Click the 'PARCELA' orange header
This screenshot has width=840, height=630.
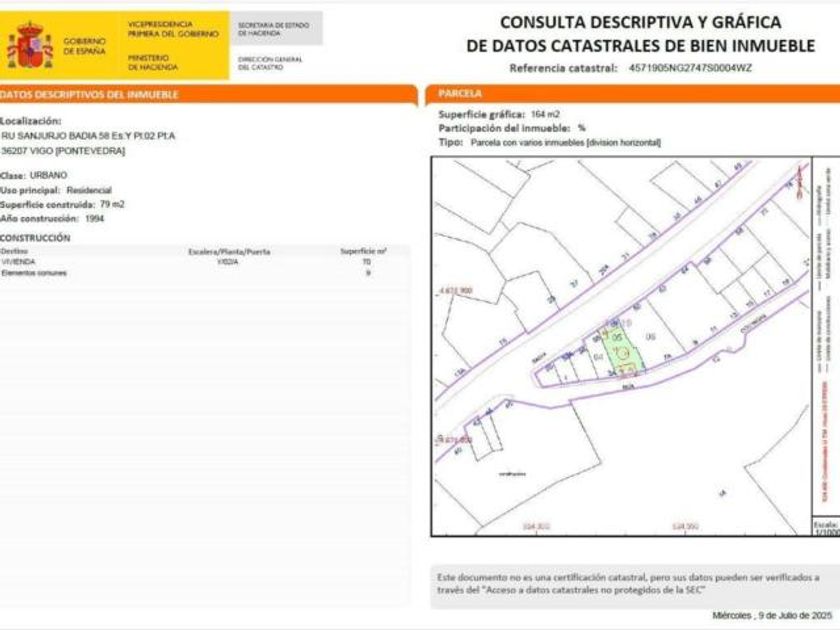[x=633, y=94]
